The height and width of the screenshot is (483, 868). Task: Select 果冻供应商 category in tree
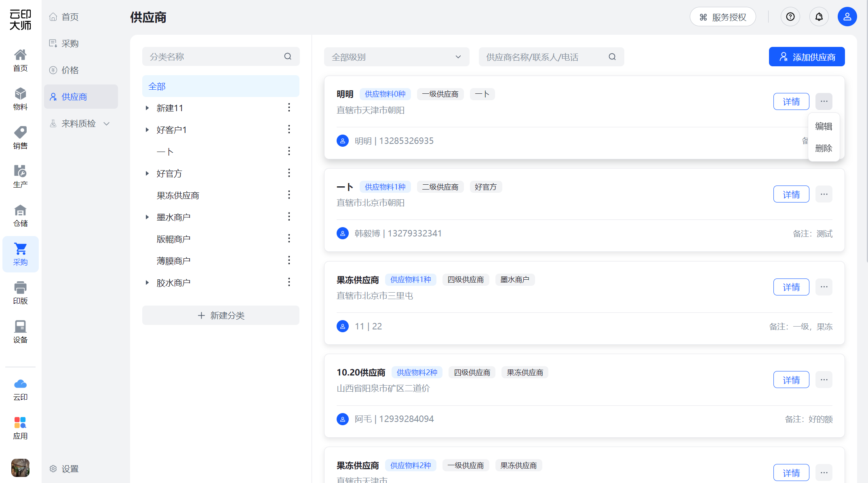coord(178,195)
